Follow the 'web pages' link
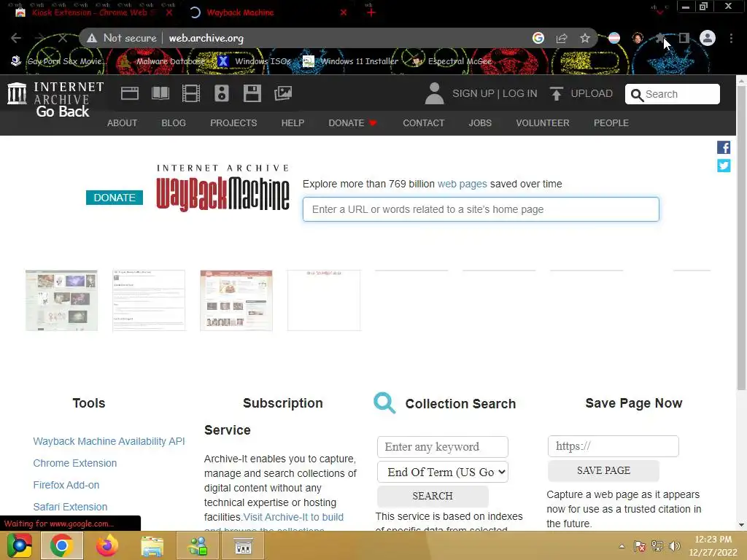 click(x=462, y=184)
